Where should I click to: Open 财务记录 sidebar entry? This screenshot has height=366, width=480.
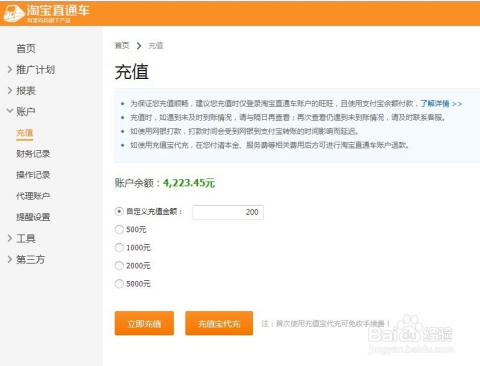tap(33, 154)
